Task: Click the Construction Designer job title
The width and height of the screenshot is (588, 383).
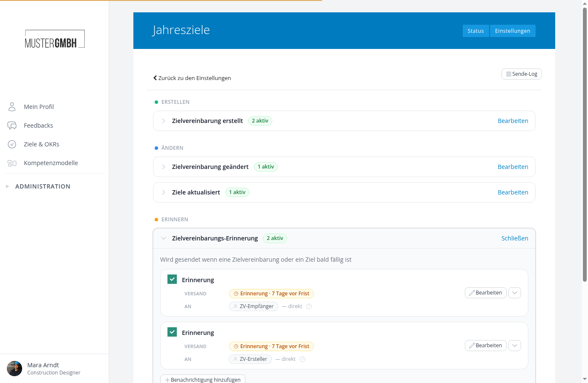Action: click(x=54, y=373)
